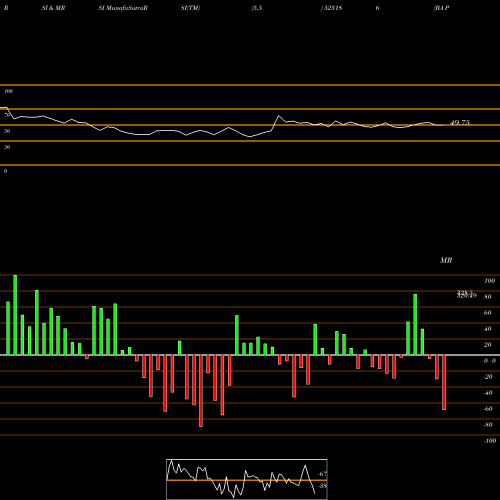Click the overlapping 328.5 / 320.49 price value
The width and height of the screenshot is (500, 500).
(466, 294)
